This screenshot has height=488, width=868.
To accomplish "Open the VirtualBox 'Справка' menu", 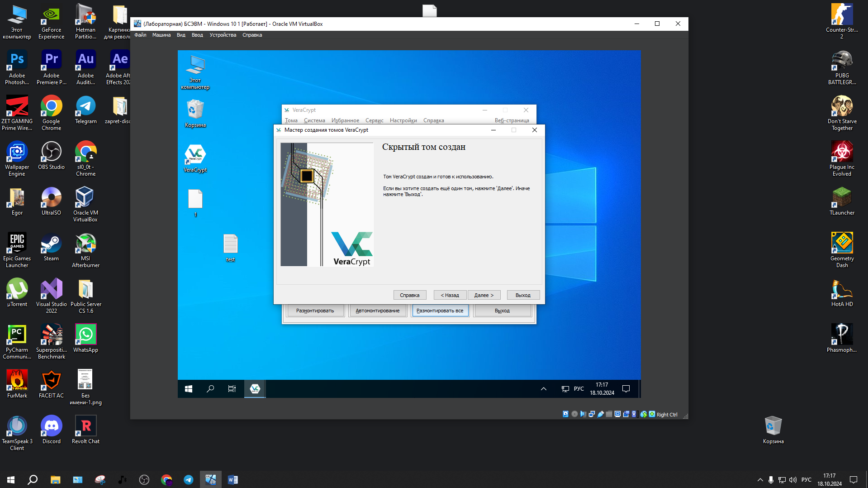I will click(x=252, y=35).
